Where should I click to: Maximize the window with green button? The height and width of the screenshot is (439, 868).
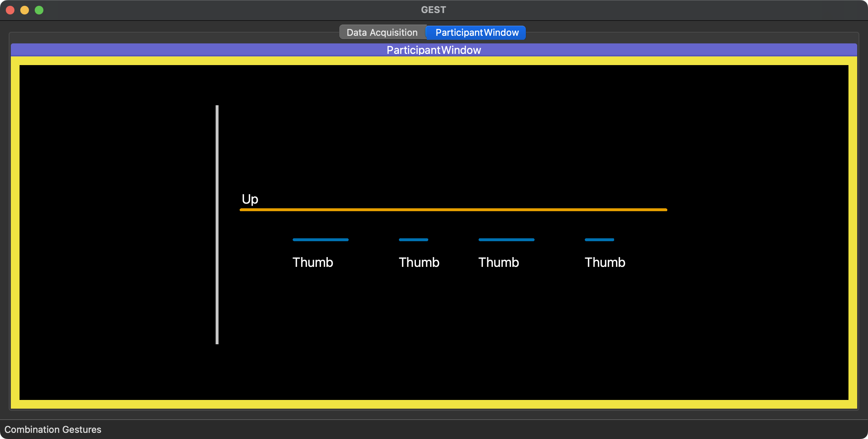click(39, 10)
